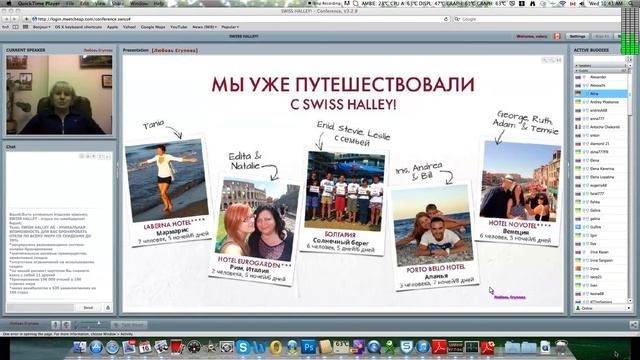Select Irina Kazan in buddies list
640x360 pixels.
click(x=601, y=252)
